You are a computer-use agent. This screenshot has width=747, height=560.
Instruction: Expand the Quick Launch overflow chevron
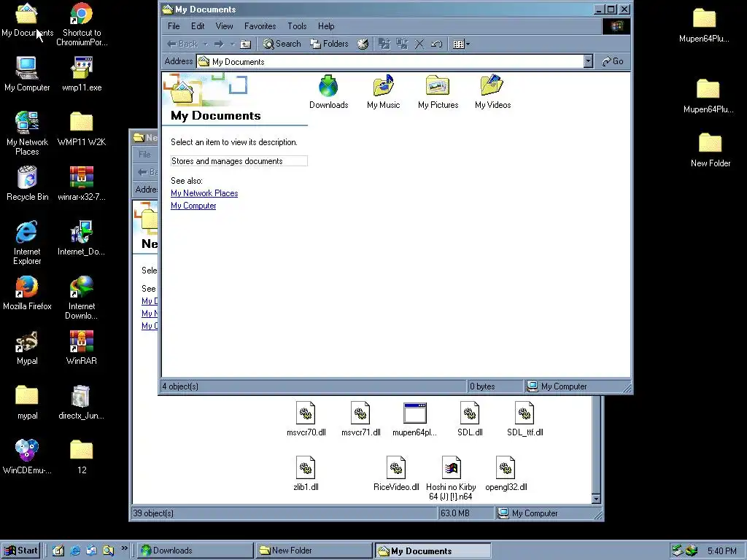[124, 548]
